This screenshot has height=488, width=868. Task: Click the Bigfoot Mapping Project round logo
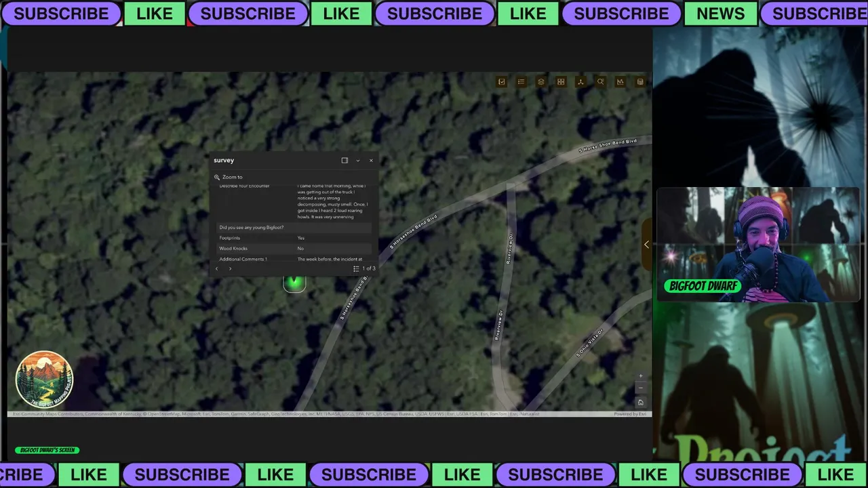point(44,380)
